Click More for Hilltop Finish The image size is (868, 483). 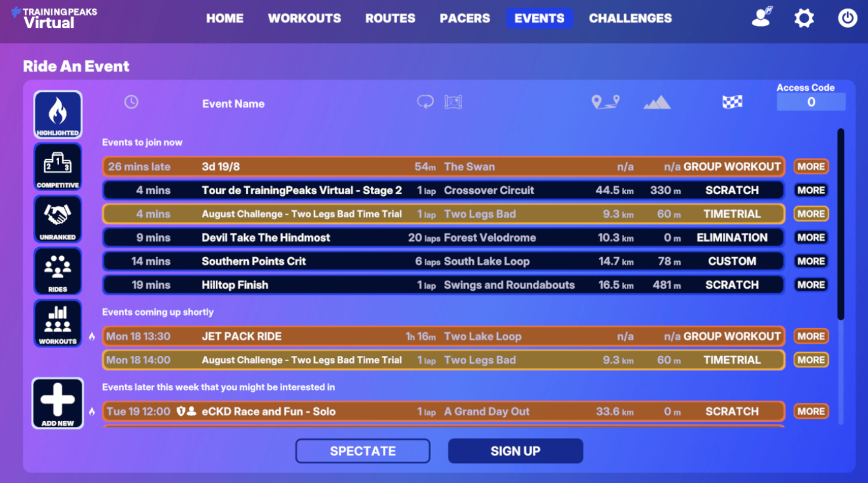click(811, 285)
